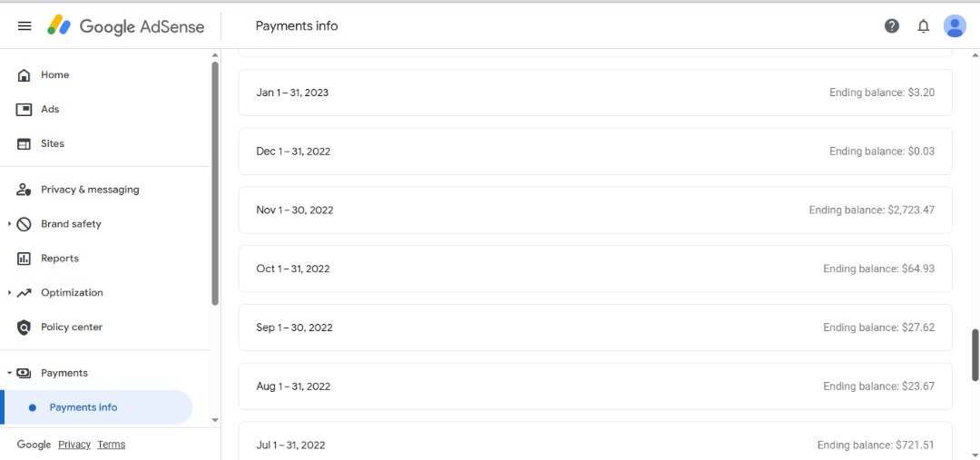Viewport: 980px width, 460px height.
Task: Click the Policy center shield icon
Action: (x=24, y=328)
